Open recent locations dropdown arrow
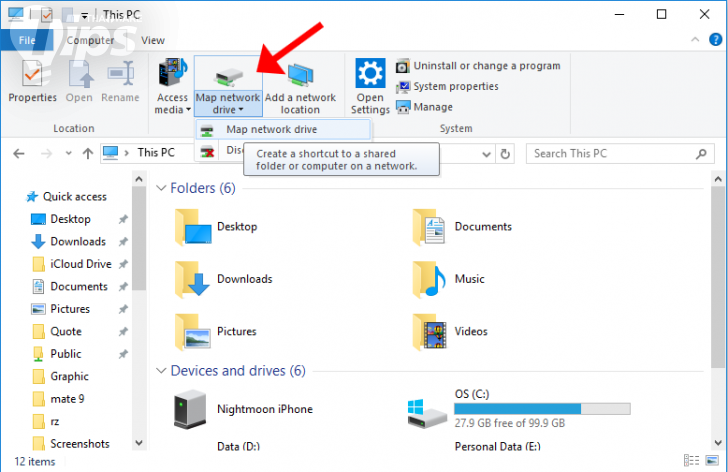The width and height of the screenshot is (728, 472). (x=68, y=153)
